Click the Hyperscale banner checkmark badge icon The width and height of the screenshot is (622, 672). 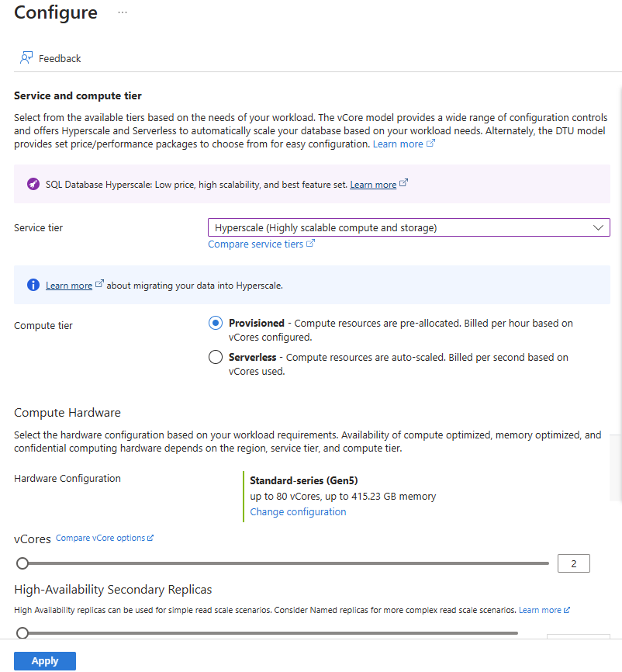point(32,184)
